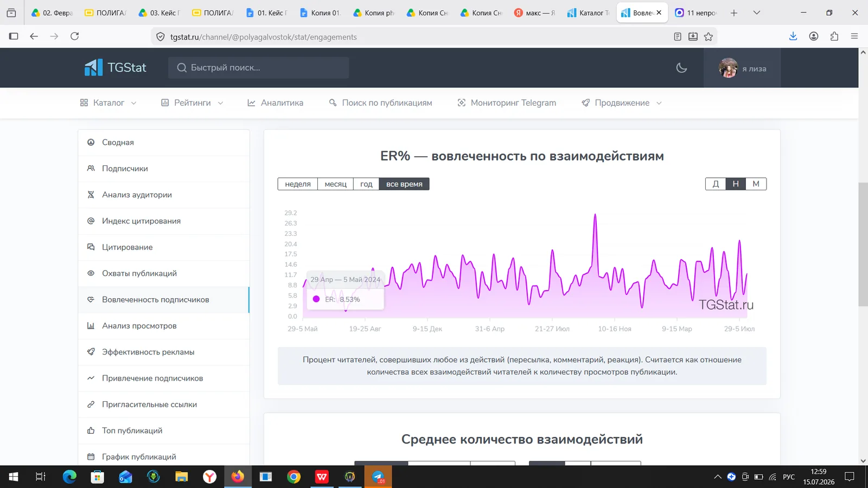
Task: Bookmark this page with the star
Action: tap(709, 37)
